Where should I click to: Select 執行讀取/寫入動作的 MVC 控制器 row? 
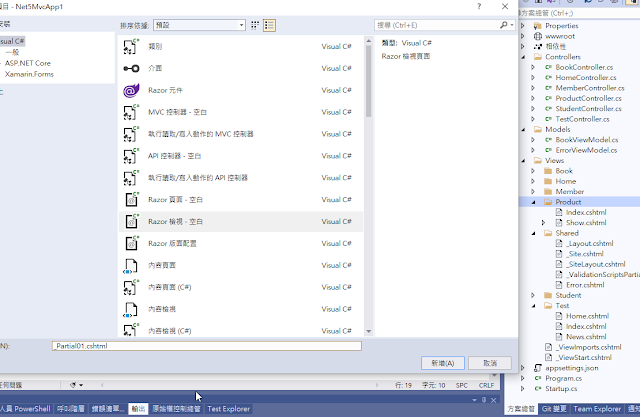click(x=241, y=134)
